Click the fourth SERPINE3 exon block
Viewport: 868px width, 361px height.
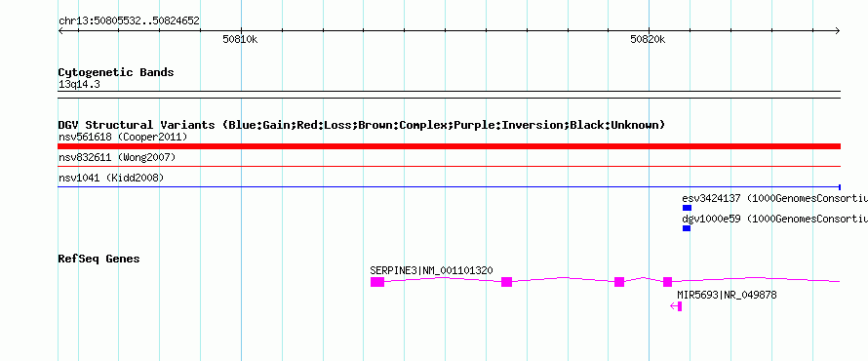tap(668, 282)
